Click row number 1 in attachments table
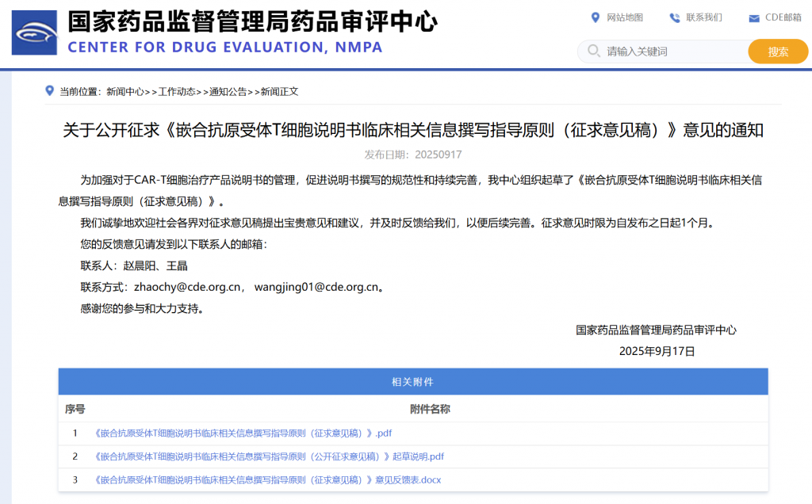 pyautogui.click(x=75, y=433)
